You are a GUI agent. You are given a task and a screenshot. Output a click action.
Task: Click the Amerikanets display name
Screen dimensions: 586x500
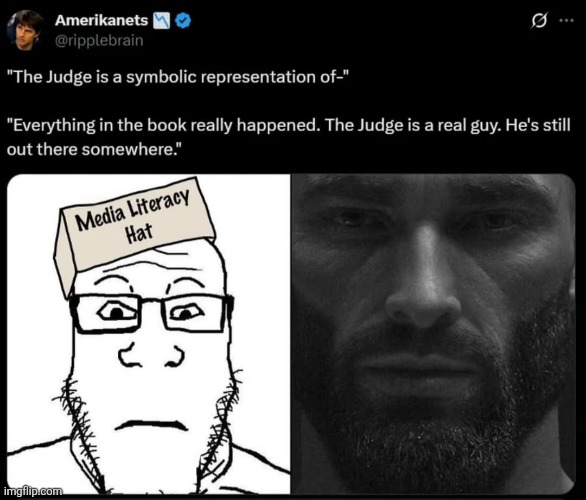pyautogui.click(x=101, y=20)
